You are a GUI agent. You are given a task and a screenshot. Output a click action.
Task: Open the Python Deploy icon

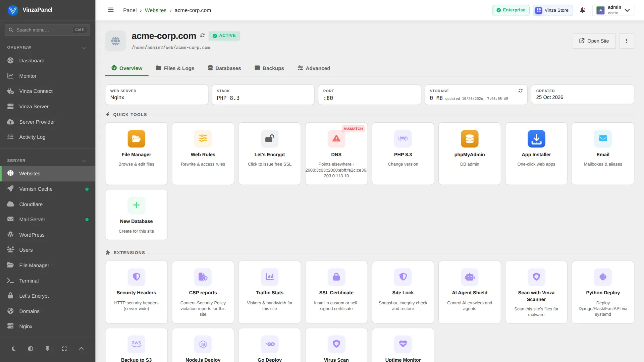(x=603, y=277)
